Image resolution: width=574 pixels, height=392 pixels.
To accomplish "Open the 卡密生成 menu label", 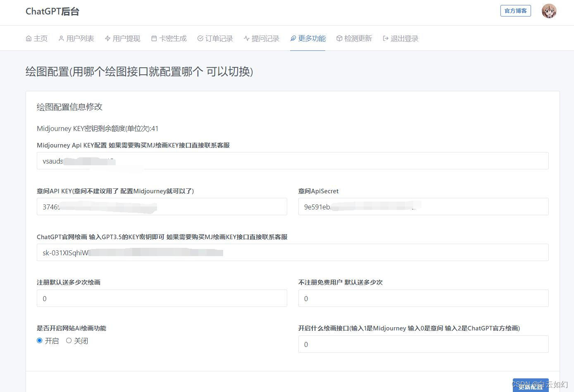I will [x=173, y=38].
